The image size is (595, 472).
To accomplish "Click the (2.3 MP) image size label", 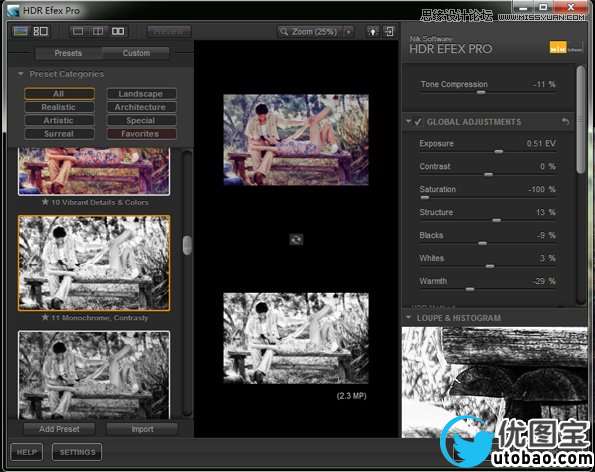I will [351, 396].
